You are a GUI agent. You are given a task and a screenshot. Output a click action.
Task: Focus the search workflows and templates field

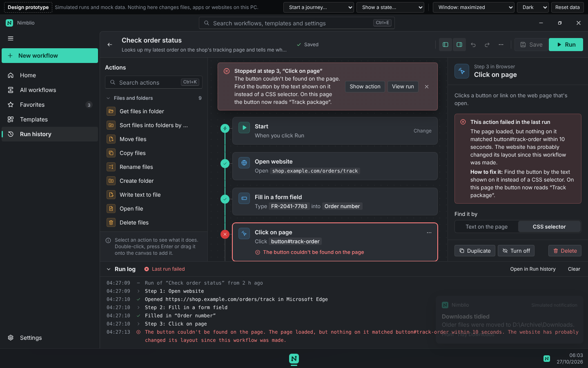(297, 23)
